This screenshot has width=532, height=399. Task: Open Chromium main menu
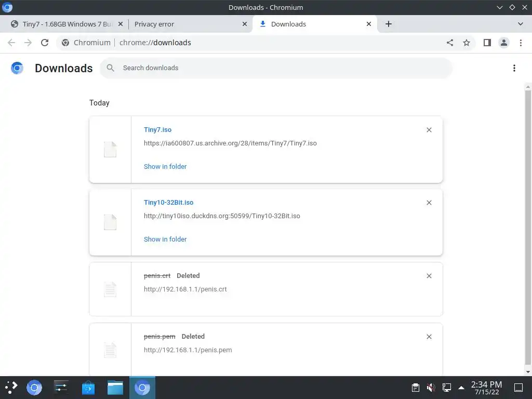pos(521,43)
